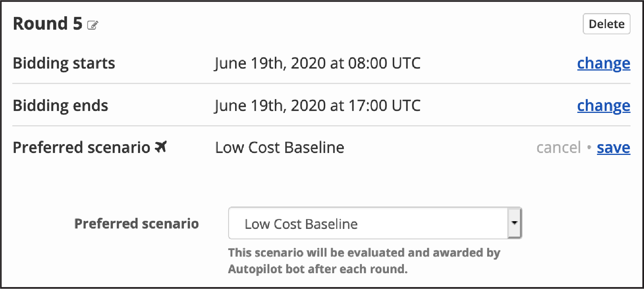Screen dimensions: 644x289
Task: Click the Autopilot airplane icon next to Preferred scenario
Action: tap(161, 147)
